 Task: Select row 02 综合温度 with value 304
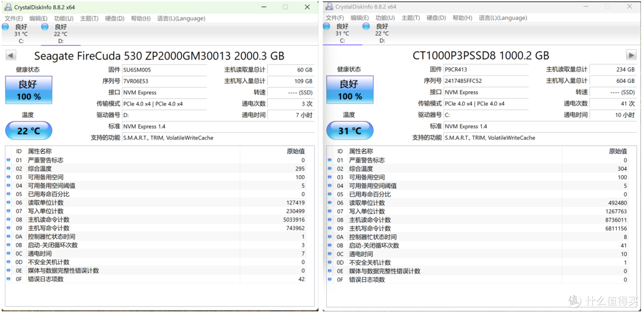click(478, 169)
